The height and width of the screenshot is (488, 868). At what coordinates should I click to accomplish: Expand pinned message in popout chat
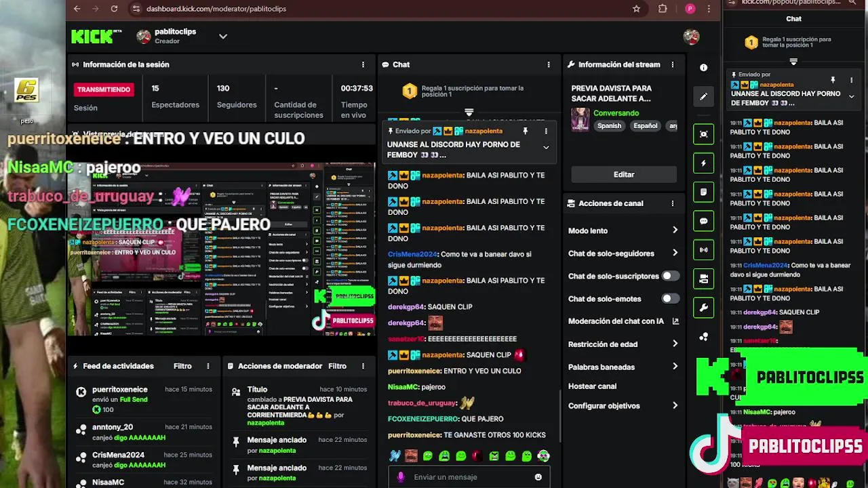point(852,96)
